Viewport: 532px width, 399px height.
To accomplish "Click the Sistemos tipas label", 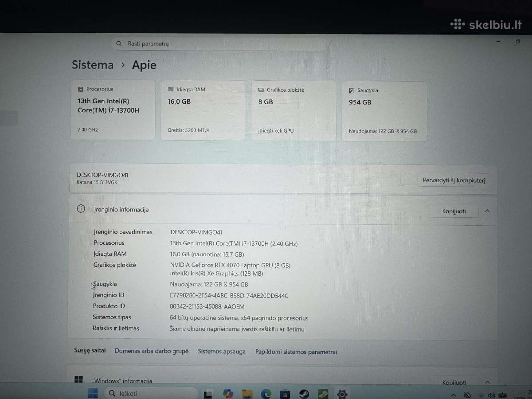I will coord(112,317).
